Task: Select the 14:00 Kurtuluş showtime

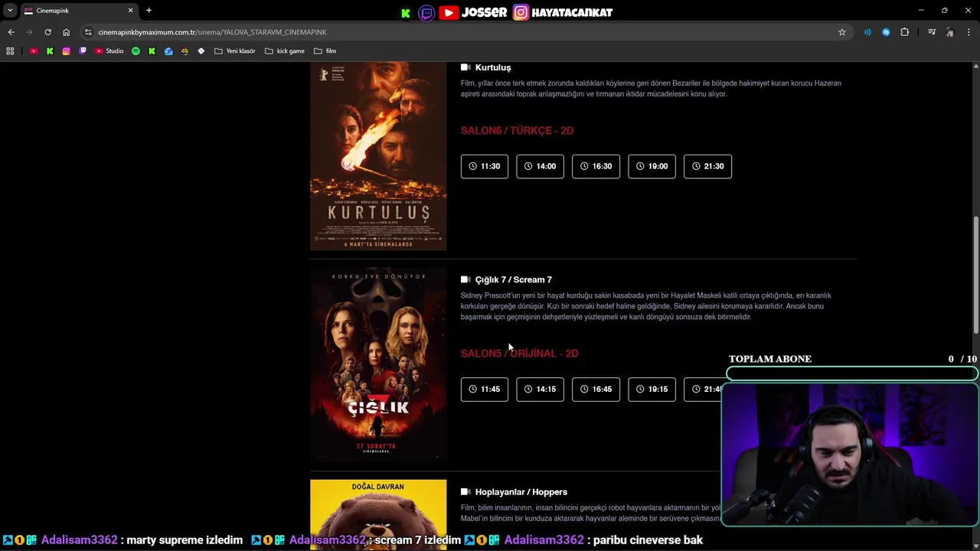Action: pos(541,166)
